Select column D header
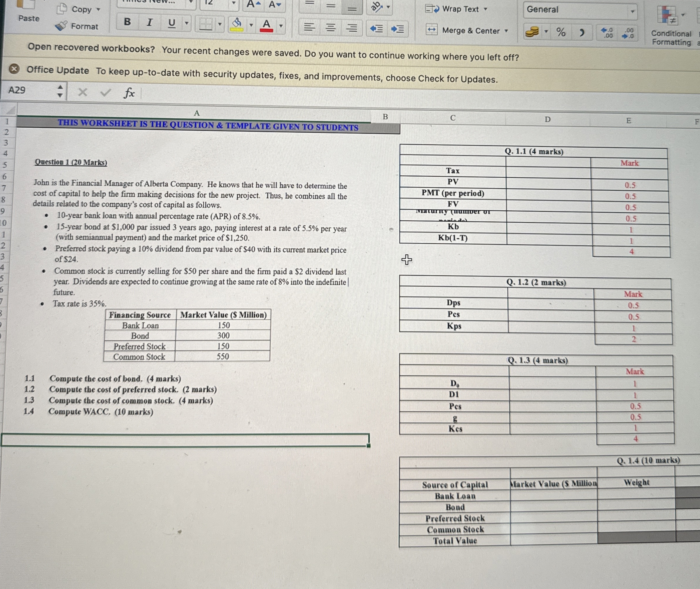Viewport: 700px width, 589px height. (x=547, y=119)
